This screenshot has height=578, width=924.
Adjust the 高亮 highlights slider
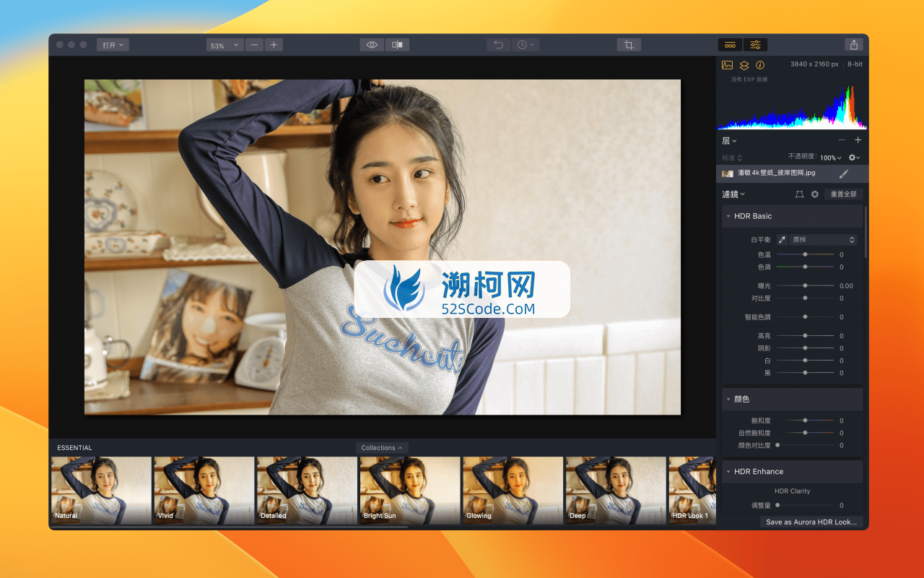(x=805, y=336)
